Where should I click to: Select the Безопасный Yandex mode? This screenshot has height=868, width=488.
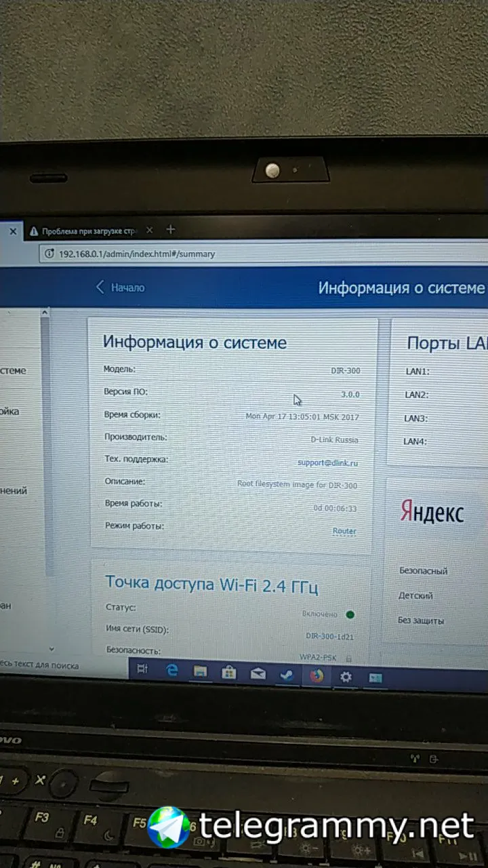tap(423, 571)
